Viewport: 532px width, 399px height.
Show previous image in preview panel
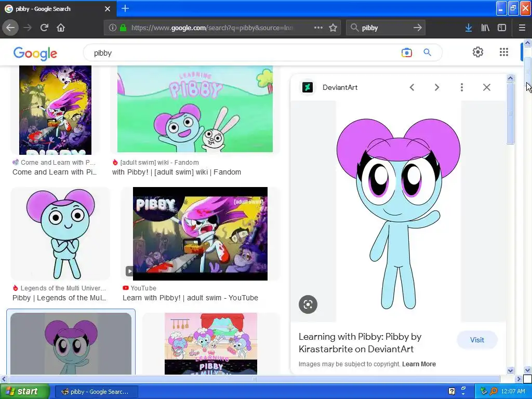[412, 87]
